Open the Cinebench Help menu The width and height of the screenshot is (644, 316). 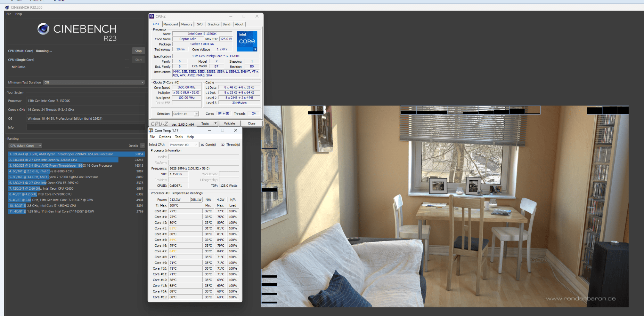19,14
